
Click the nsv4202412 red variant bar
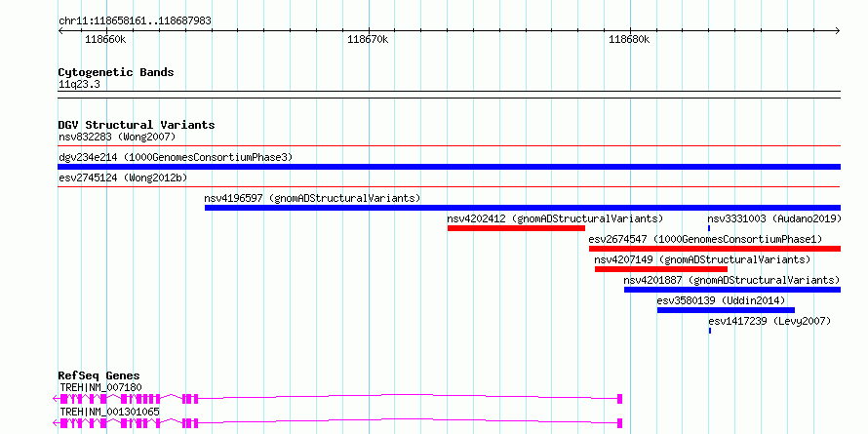point(516,228)
